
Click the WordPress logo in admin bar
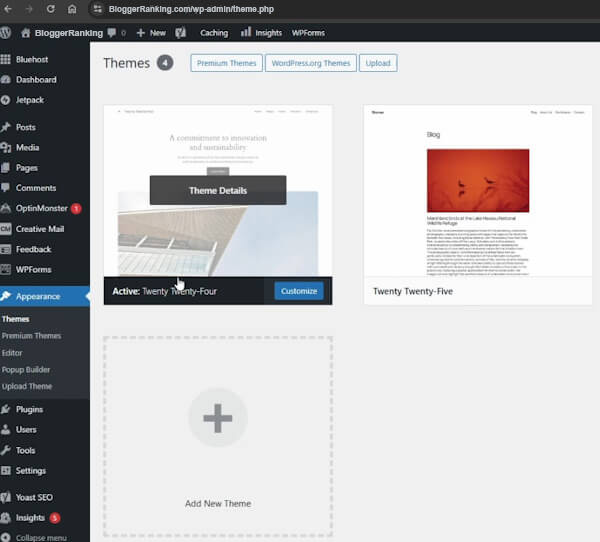click(x=7, y=32)
